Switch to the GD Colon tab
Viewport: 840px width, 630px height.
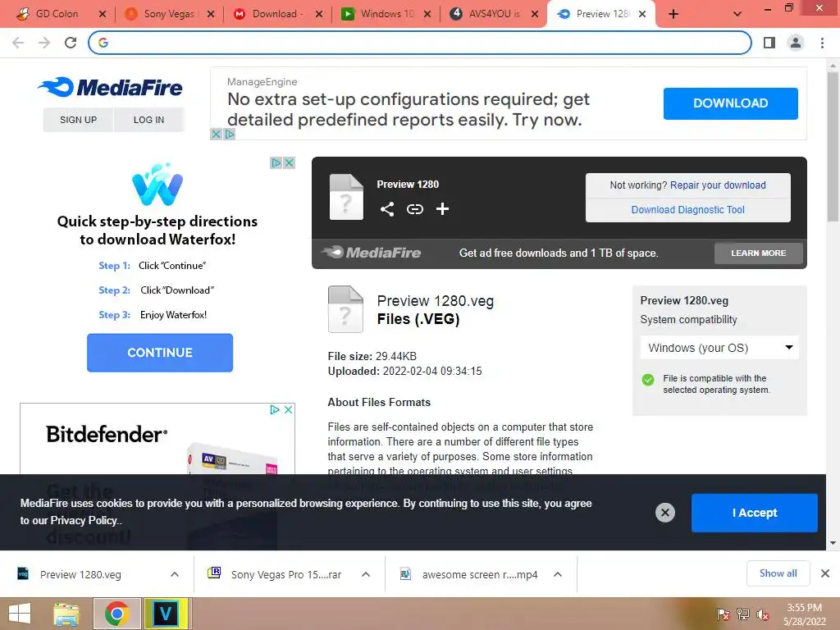57,14
